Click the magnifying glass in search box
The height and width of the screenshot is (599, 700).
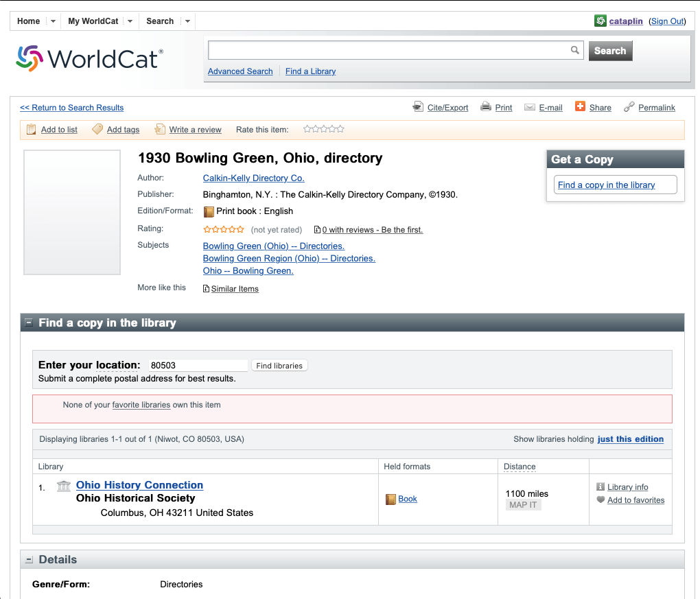tap(575, 50)
